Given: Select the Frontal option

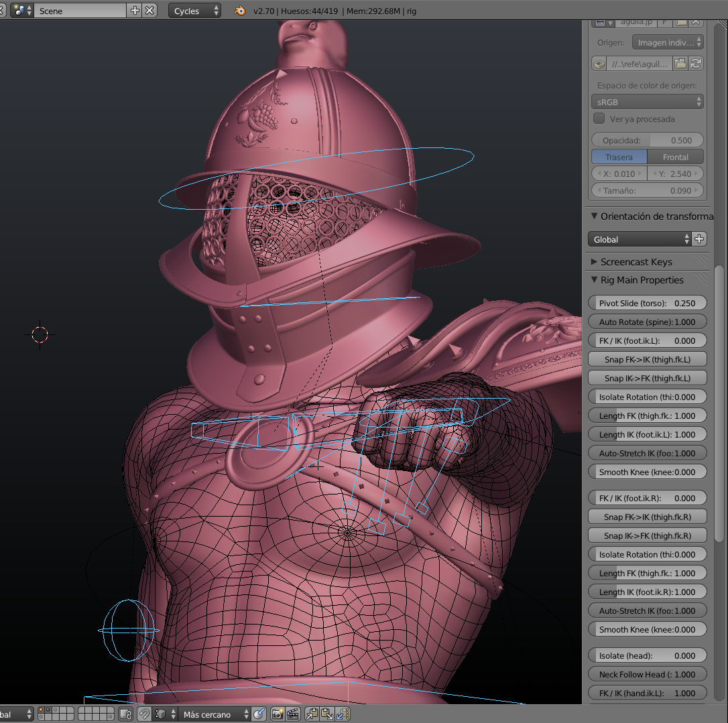Looking at the screenshot, I should (x=675, y=157).
